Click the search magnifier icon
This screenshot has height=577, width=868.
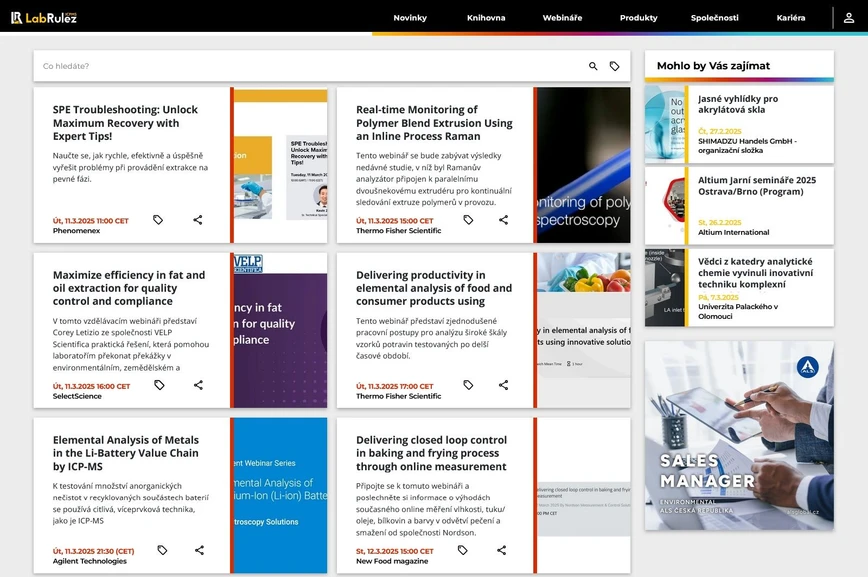point(593,66)
